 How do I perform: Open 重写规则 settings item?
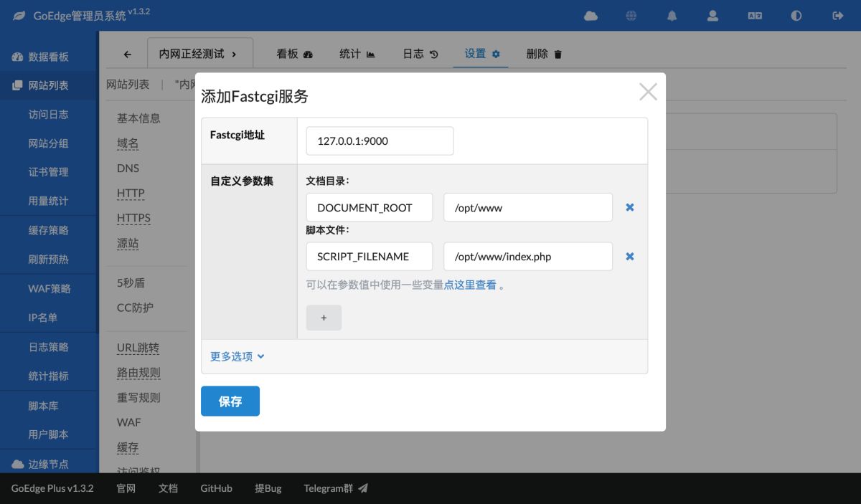point(138,398)
